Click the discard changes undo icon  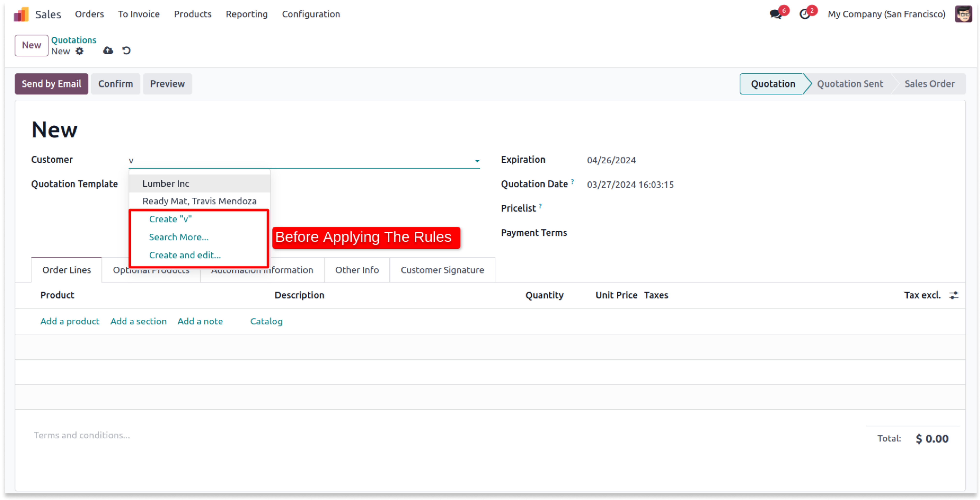[126, 51]
